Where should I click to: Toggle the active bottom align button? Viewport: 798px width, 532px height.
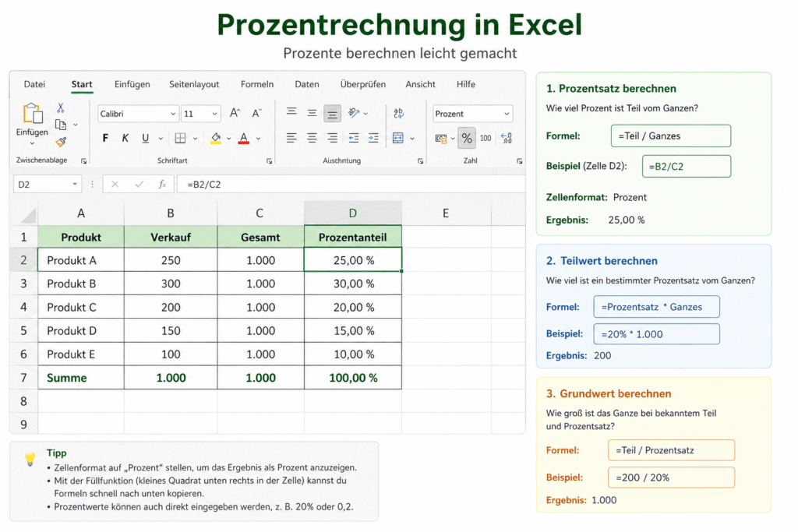[x=332, y=114]
